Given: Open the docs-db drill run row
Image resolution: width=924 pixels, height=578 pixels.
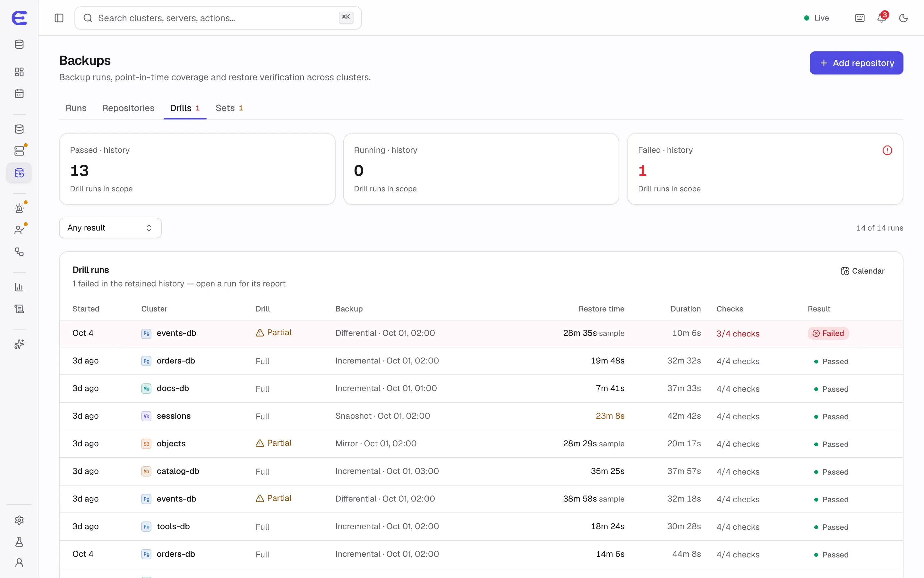Looking at the screenshot, I should click(x=481, y=389).
